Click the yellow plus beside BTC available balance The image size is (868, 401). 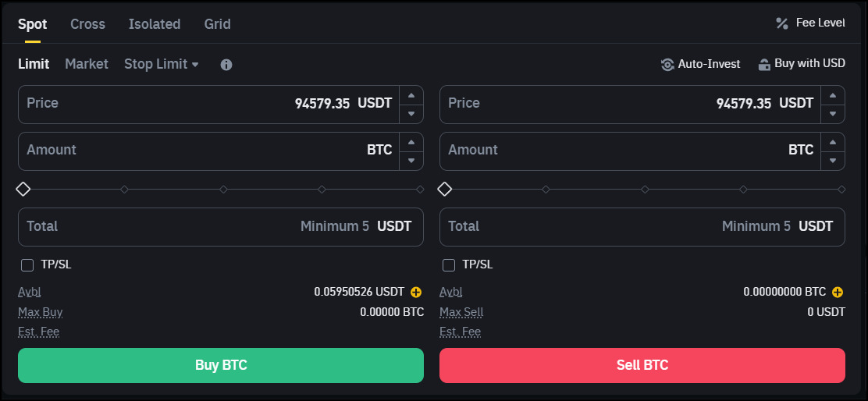pos(838,292)
